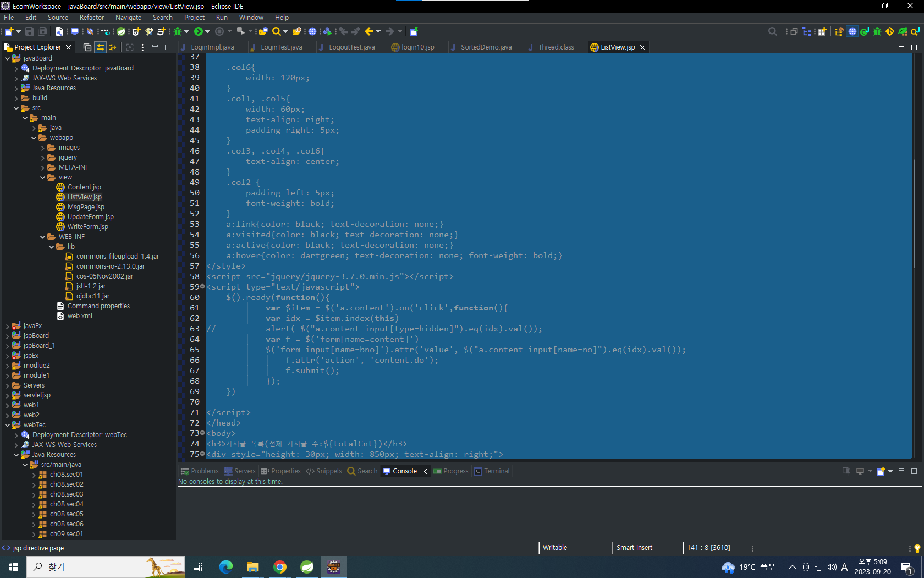The width and height of the screenshot is (924, 578).
Task: Click the Smart Insert status field
Action: pyautogui.click(x=634, y=548)
